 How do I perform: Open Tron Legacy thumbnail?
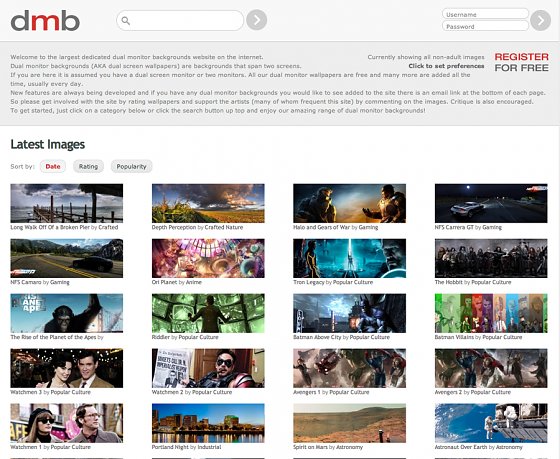[350, 258]
